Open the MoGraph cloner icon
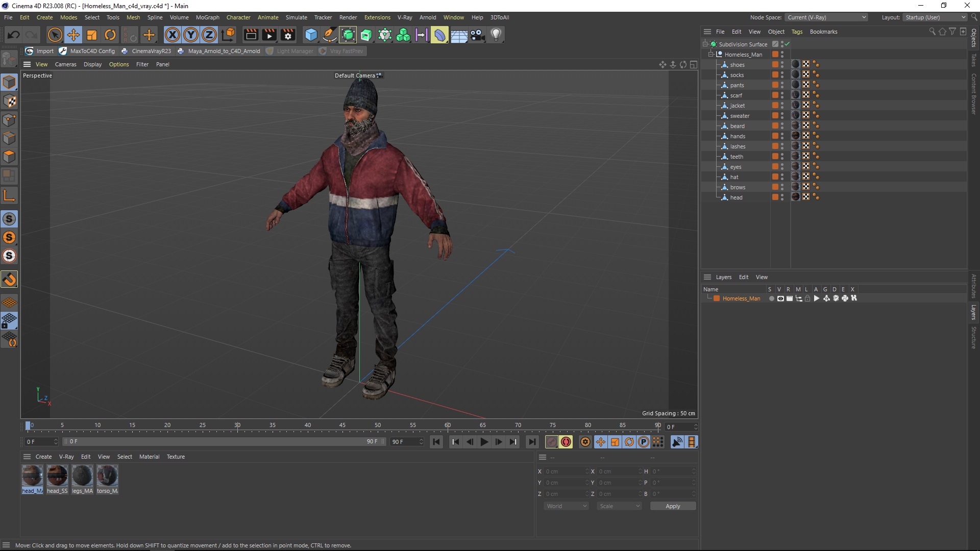 pyautogui.click(x=403, y=35)
